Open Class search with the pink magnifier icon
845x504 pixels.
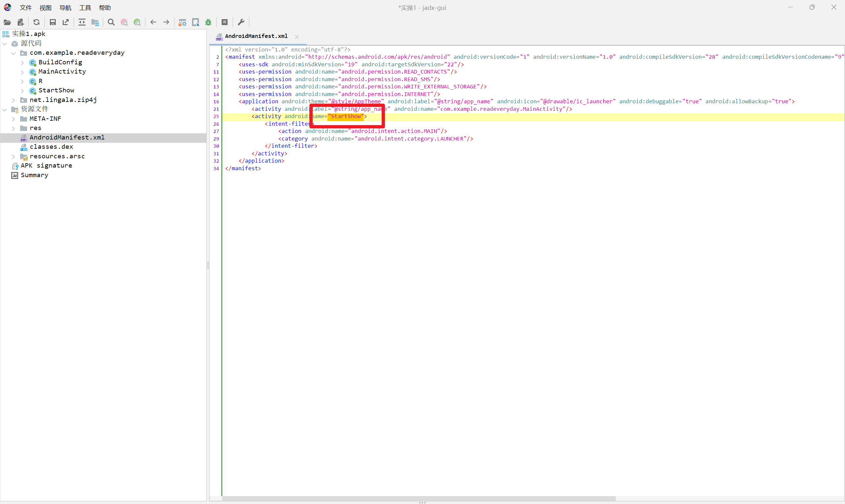click(124, 22)
